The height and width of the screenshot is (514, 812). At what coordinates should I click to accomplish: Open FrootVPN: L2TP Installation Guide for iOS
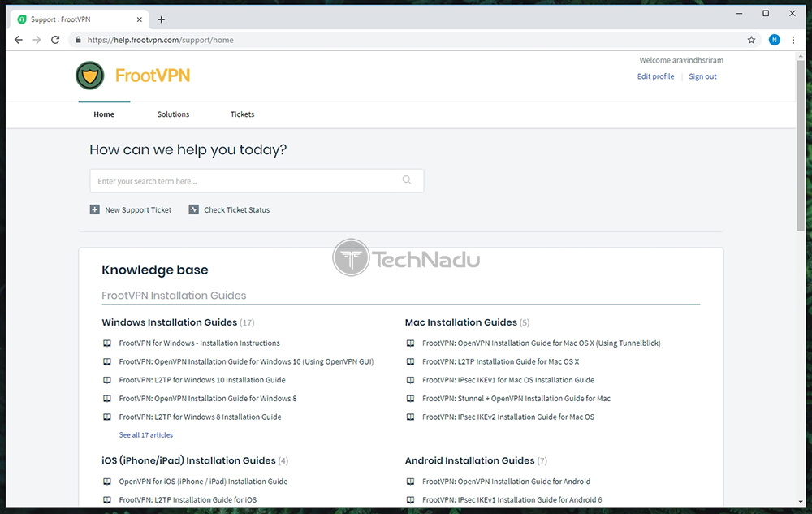(188, 500)
